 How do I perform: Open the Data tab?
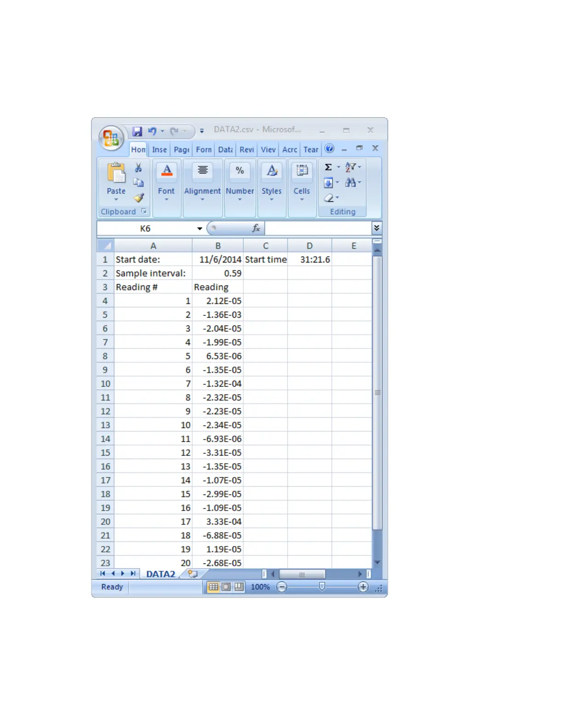coord(225,149)
